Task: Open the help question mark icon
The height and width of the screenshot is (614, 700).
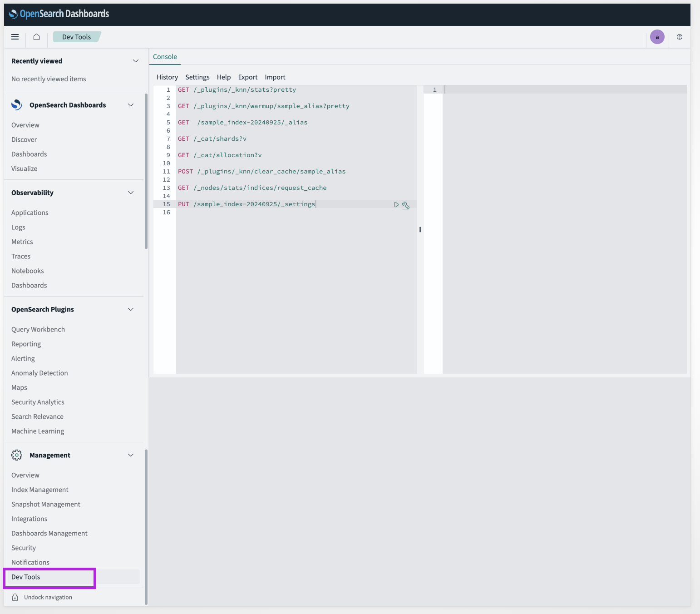Action: pyautogui.click(x=679, y=37)
